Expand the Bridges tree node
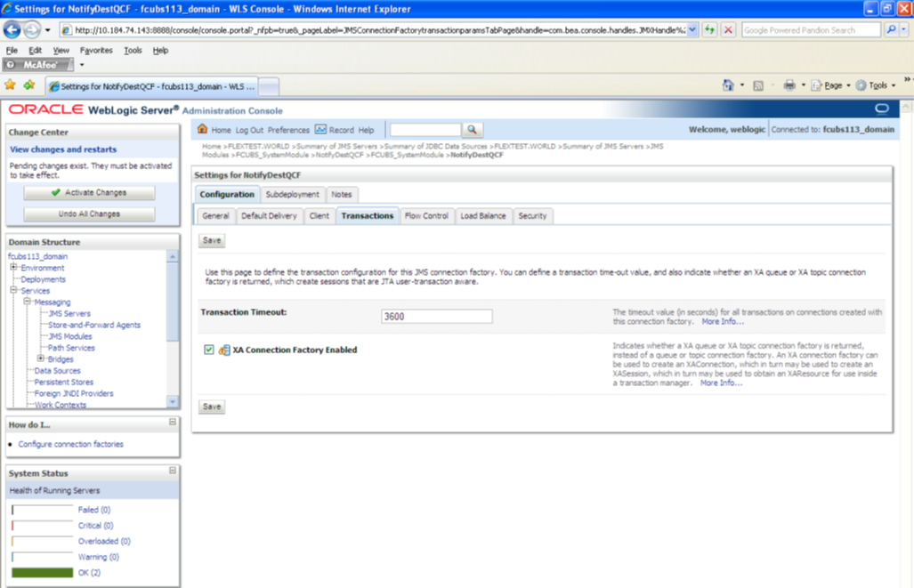This screenshot has width=914, height=588. click(x=40, y=358)
